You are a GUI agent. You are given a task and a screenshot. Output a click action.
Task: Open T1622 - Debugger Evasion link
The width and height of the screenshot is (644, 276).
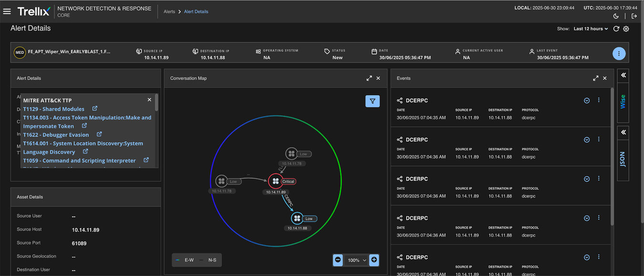56,135
